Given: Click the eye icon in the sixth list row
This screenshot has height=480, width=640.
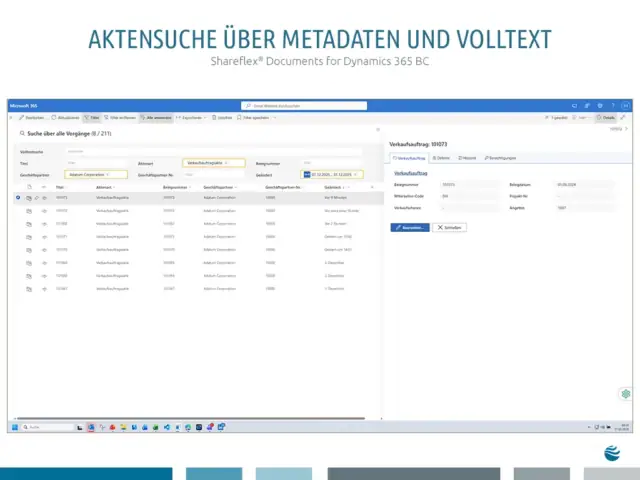Looking at the screenshot, I should [44, 263].
